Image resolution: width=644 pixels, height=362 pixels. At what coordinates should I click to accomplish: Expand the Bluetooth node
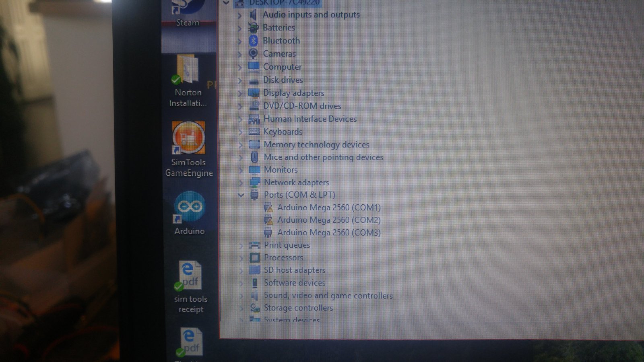tap(239, 41)
